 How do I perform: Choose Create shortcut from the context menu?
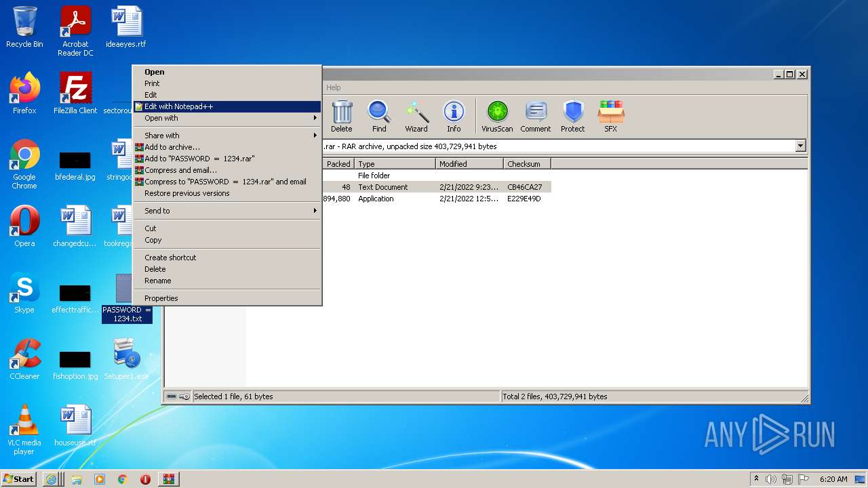pos(227,258)
